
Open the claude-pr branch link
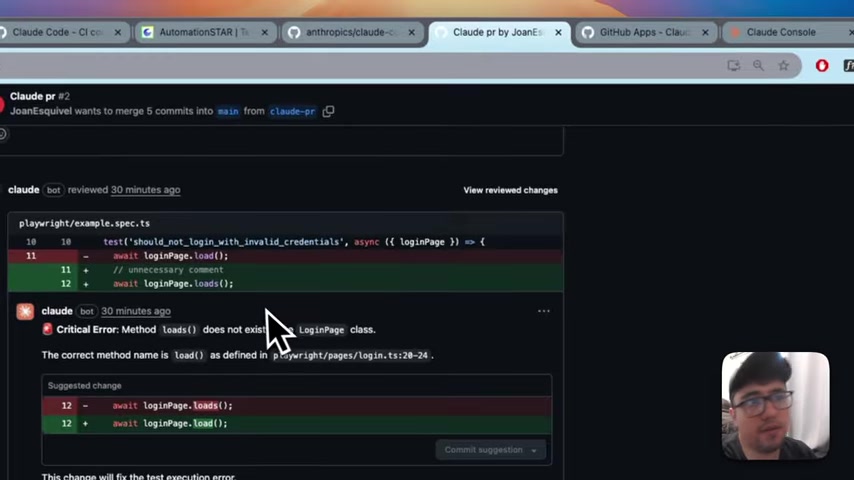(292, 111)
